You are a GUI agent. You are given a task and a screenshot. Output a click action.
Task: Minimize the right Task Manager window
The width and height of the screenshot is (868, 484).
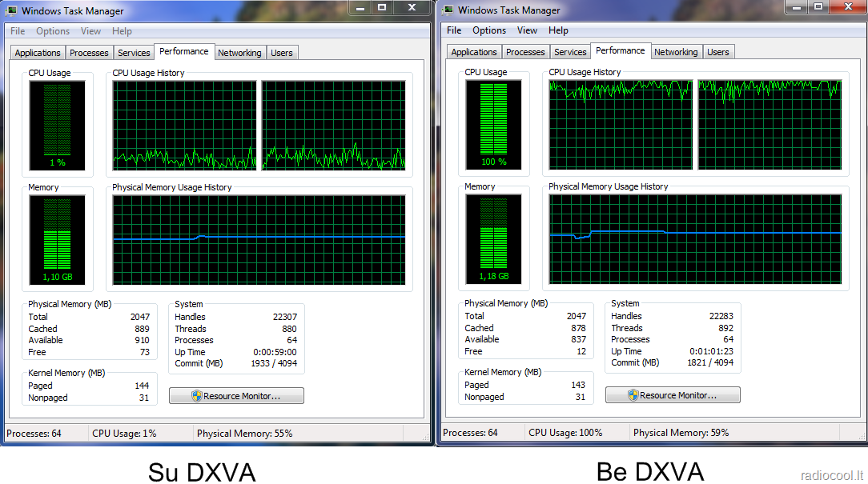tap(797, 6)
